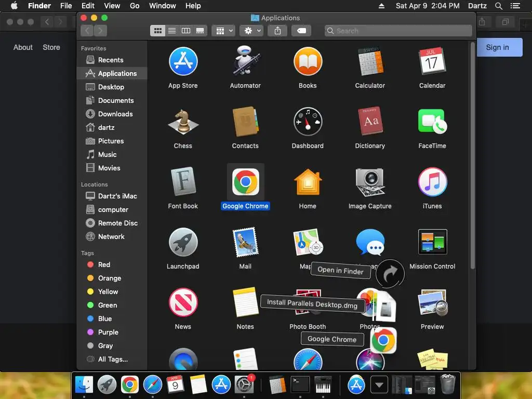Viewport: 532px width, 399px height.
Task: Open Documents in the sidebar
Action: 112,101
